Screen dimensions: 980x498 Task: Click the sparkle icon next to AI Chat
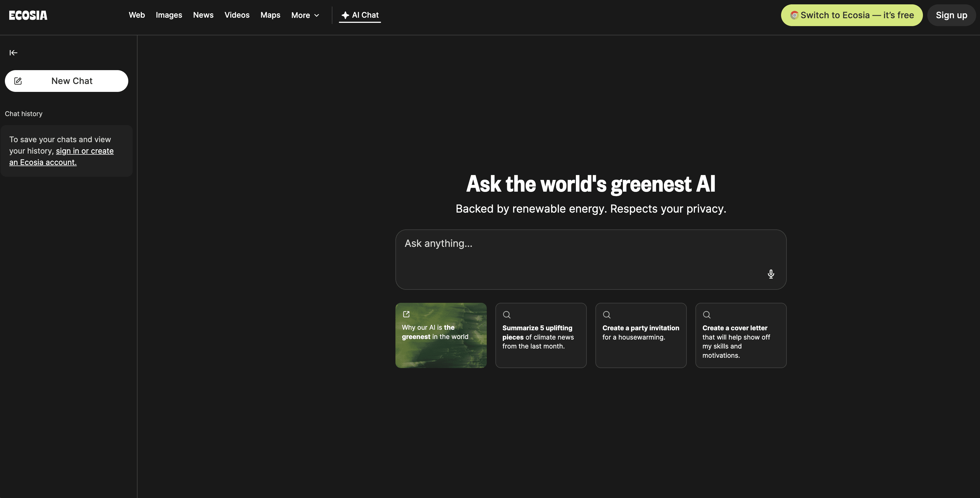tap(345, 15)
